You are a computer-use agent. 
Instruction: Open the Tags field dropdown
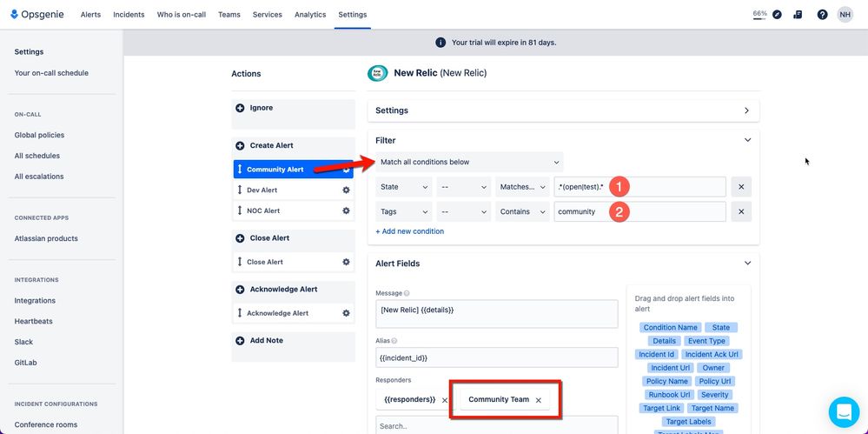point(404,211)
